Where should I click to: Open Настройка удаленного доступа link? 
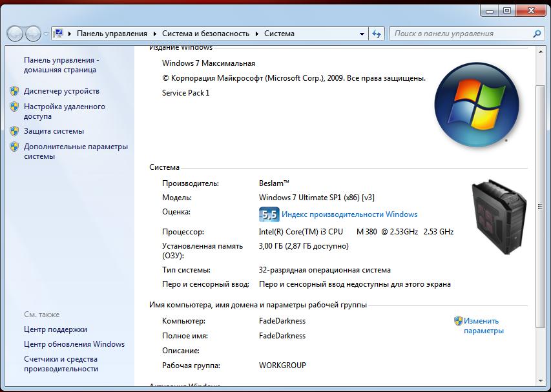65,111
